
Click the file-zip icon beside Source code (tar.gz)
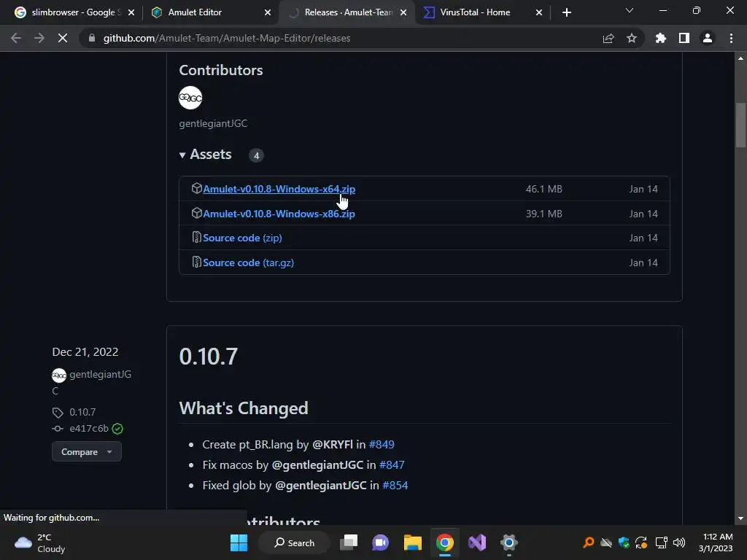(196, 262)
